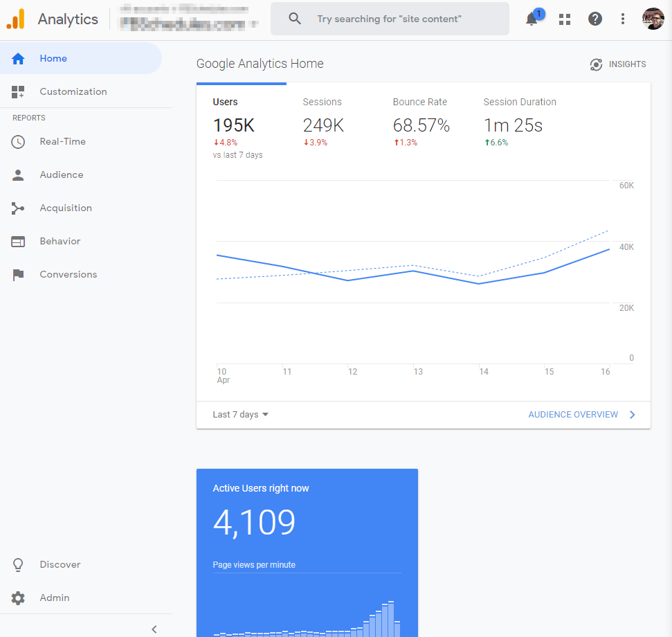Open the Help question mark icon
This screenshot has width=672, height=637.
point(595,19)
